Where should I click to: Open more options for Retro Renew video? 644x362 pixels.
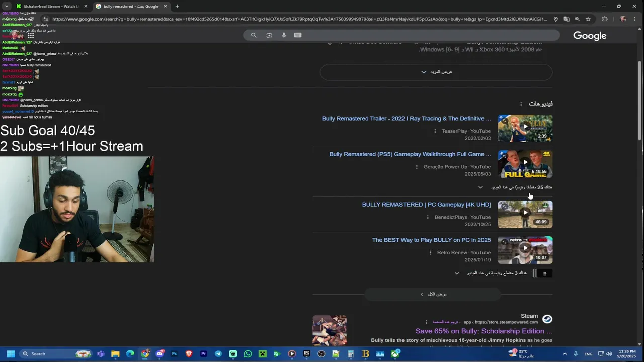click(430, 253)
